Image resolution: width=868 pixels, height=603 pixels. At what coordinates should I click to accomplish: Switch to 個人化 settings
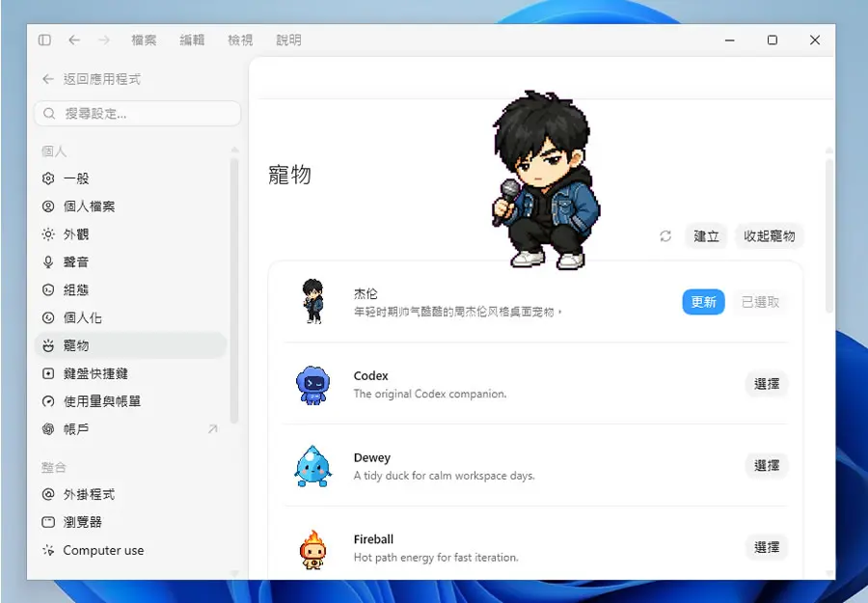pos(130,317)
